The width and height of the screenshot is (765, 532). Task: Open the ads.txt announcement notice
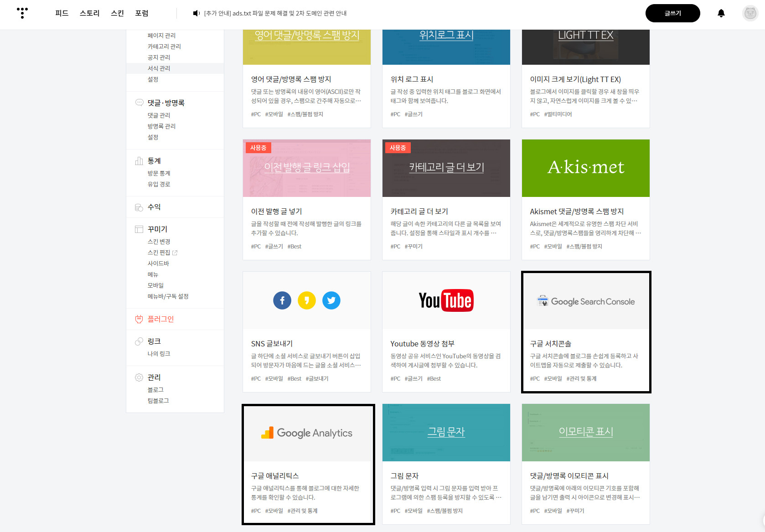point(275,13)
